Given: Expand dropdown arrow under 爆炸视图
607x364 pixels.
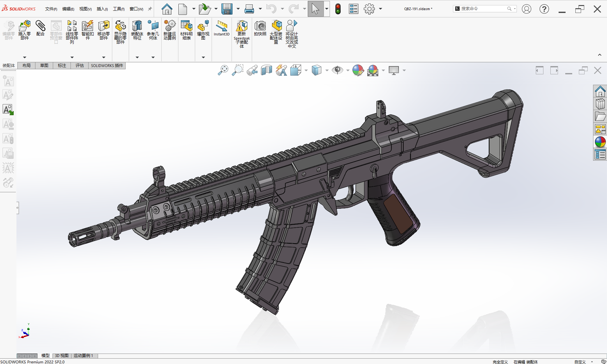Looking at the screenshot, I should [x=203, y=57].
